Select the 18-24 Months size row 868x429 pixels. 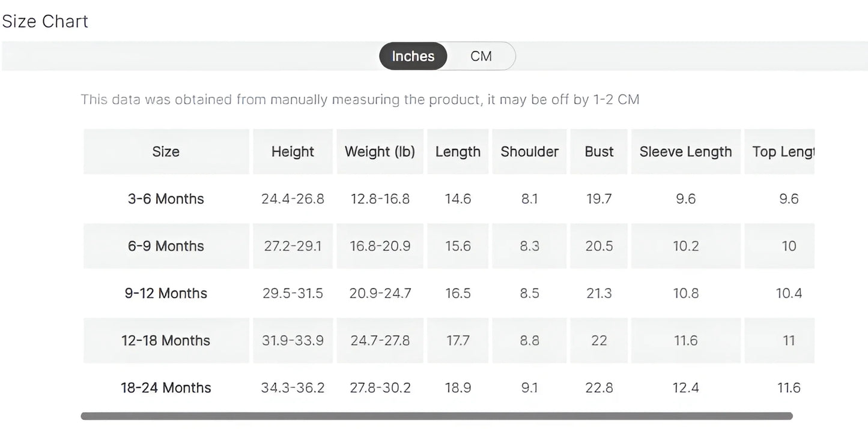pyautogui.click(x=449, y=388)
